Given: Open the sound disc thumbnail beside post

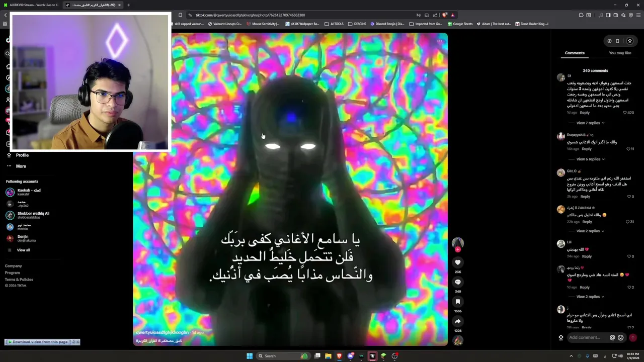Looking at the screenshot, I should point(458,340).
